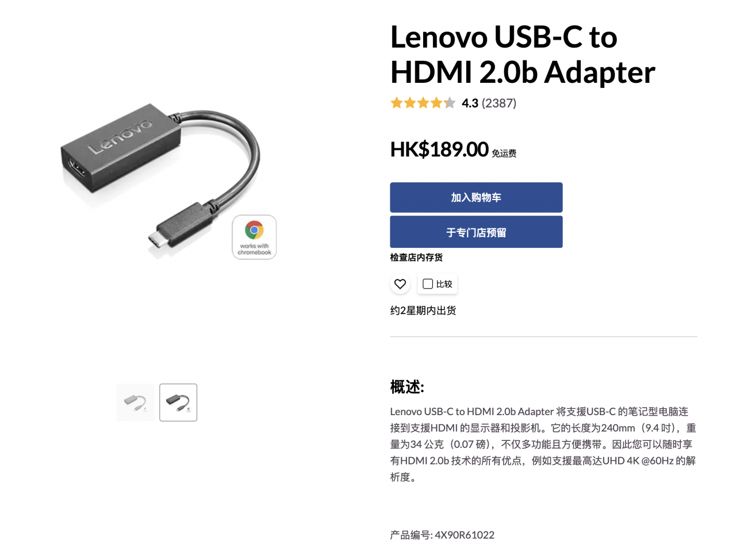Click the 概述 overview heading
The height and width of the screenshot is (560, 736).
click(407, 387)
